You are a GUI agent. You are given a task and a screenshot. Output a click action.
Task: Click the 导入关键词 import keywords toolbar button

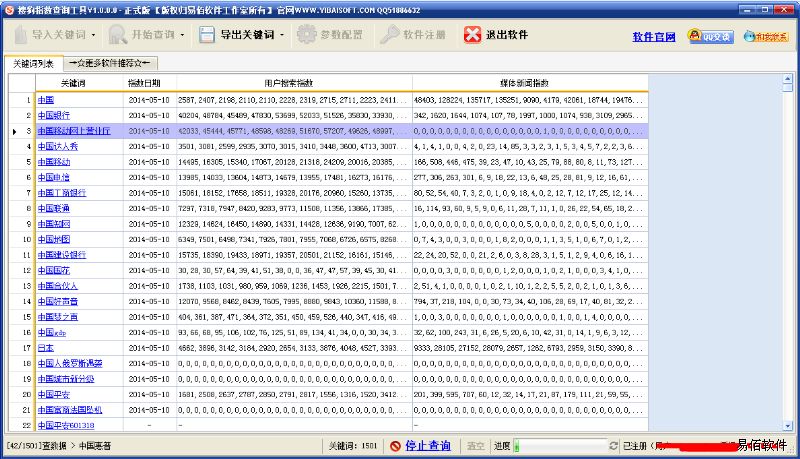click(50, 35)
